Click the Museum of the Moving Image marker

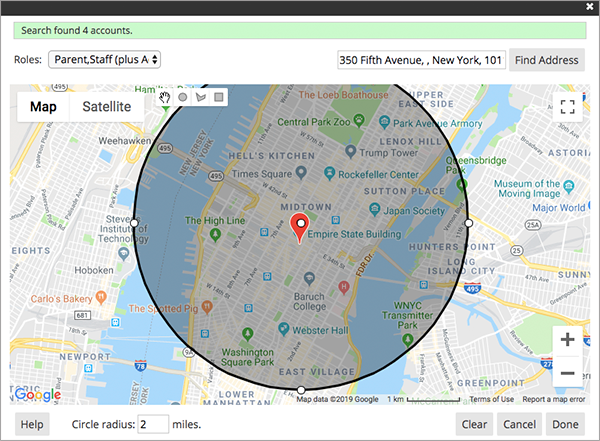tap(569, 186)
